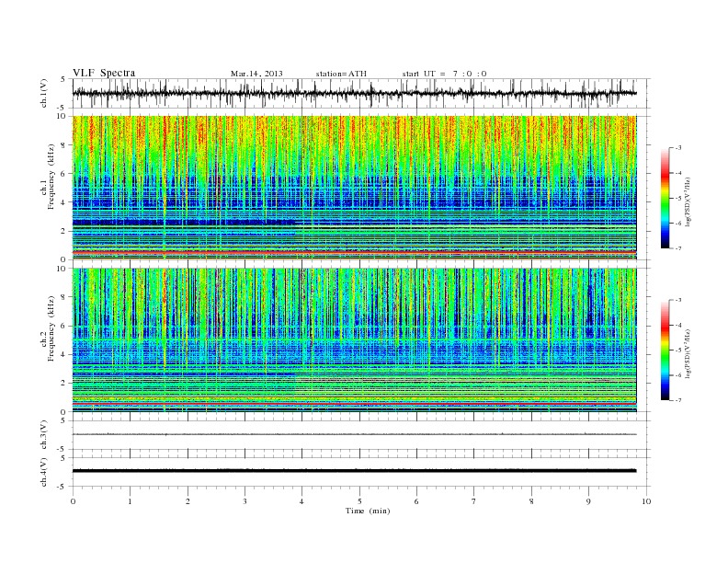Image resolution: width=728 pixels, height=563 pixels.
Task: Click the time axis tick label "3"
Action: pos(245,501)
